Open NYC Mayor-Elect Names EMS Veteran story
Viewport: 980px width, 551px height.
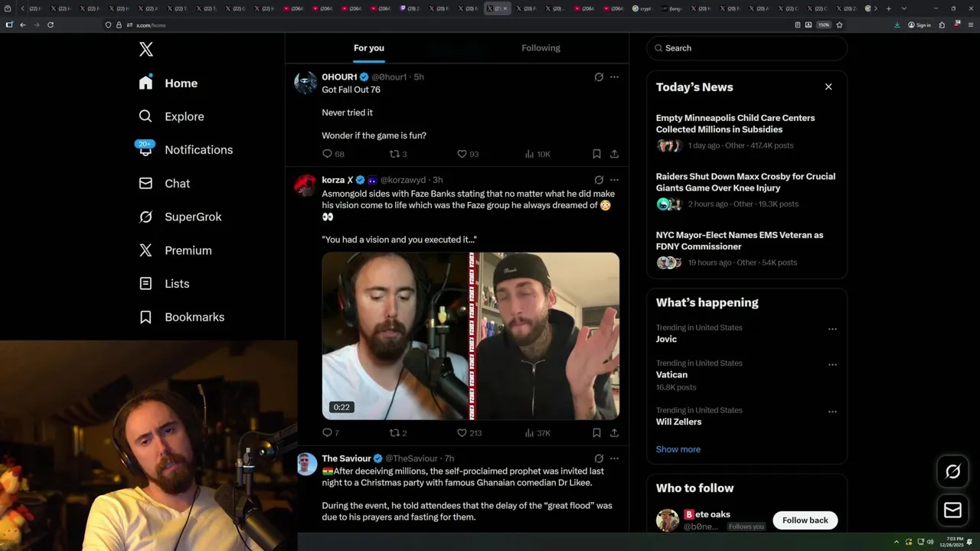[746, 249]
